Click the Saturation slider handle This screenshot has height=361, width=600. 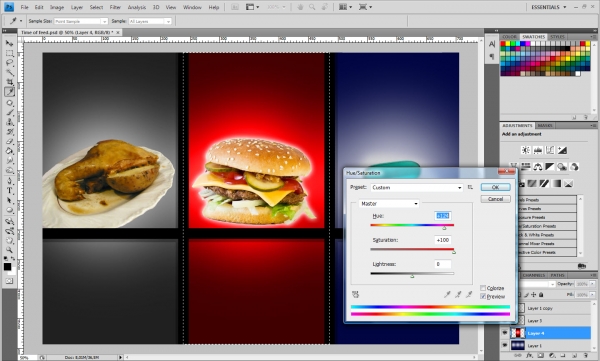tap(454, 252)
